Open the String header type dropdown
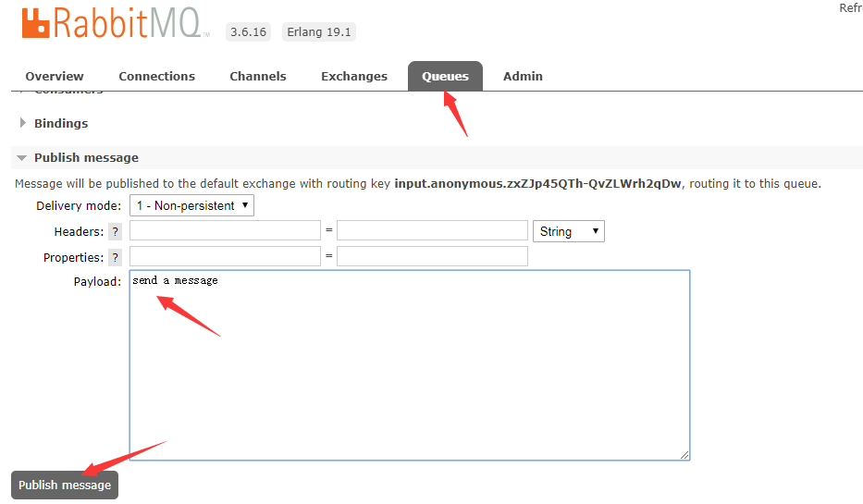This screenshot has width=863, height=504. 569,231
